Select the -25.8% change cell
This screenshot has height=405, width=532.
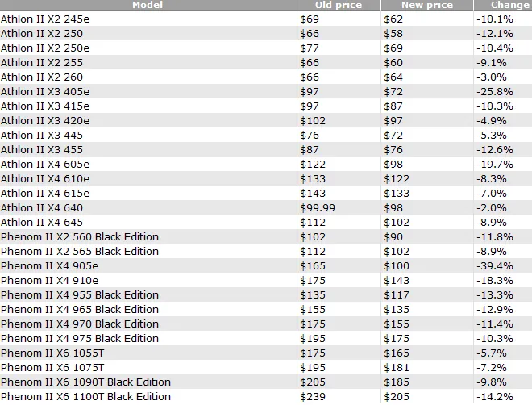tap(494, 91)
